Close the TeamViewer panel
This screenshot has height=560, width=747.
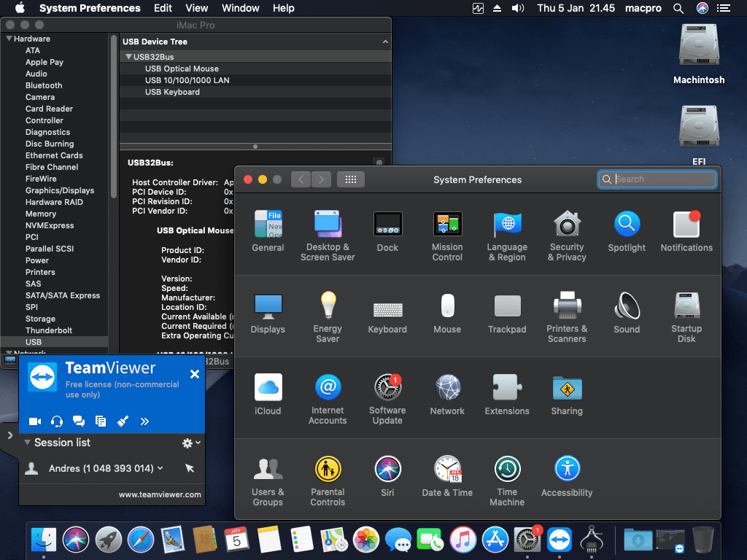tap(194, 374)
